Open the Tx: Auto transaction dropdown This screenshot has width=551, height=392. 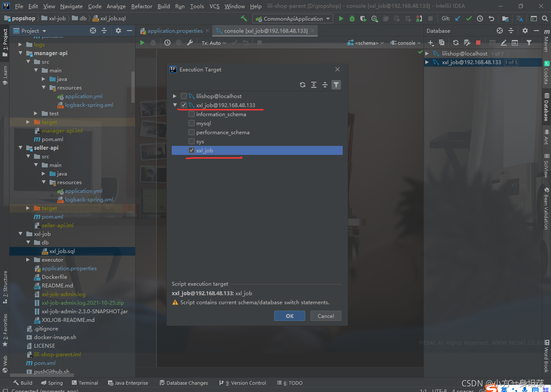(214, 43)
